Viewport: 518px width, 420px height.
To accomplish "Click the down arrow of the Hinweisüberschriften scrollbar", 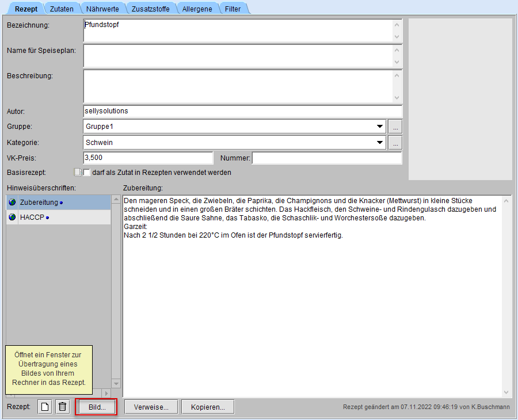I will [x=116, y=383].
